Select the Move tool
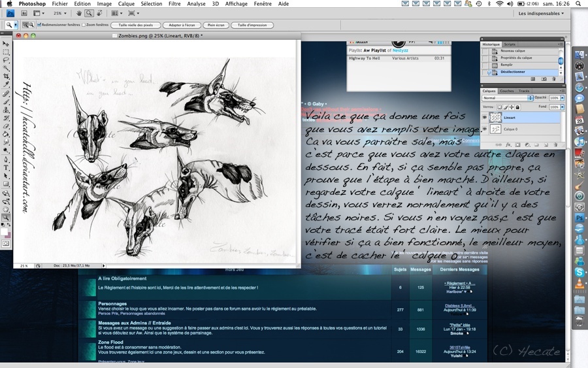This screenshot has height=368, width=588. (x=6, y=44)
